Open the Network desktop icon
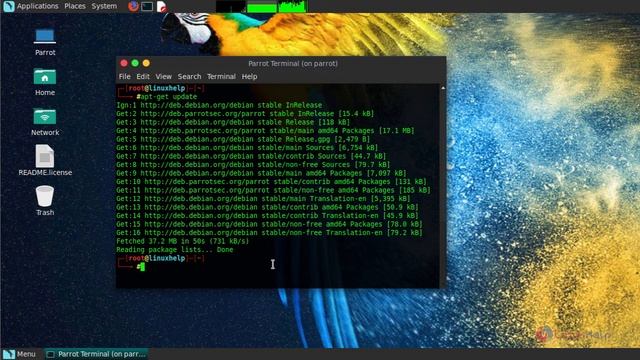 coord(45,122)
